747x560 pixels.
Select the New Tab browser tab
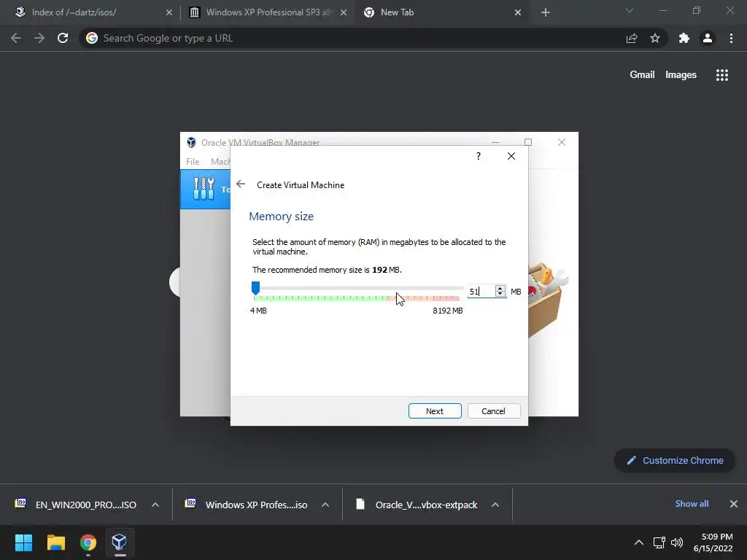(x=397, y=12)
